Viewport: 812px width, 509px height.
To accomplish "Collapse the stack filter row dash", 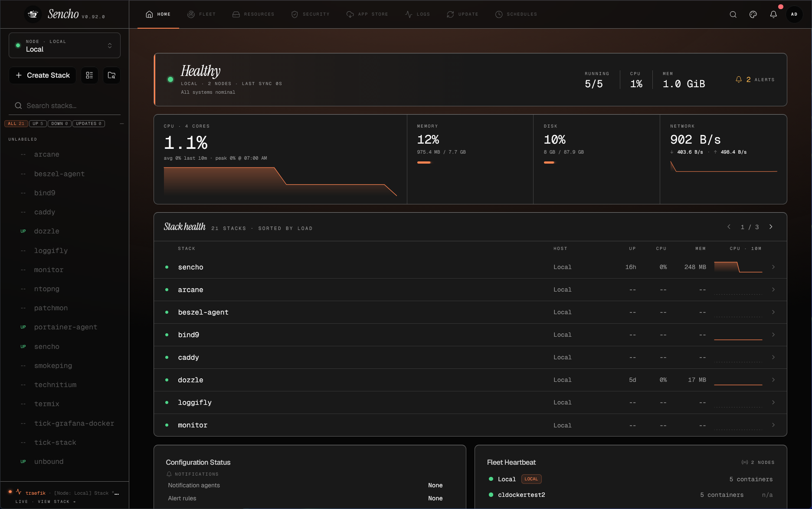I will pos(122,124).
